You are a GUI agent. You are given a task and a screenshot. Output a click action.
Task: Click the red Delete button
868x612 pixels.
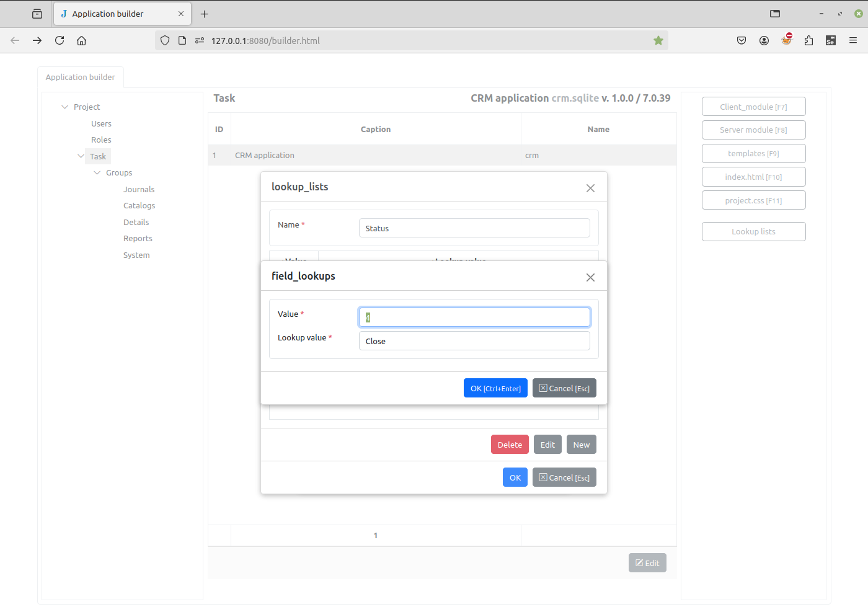(x=510, y=445)
